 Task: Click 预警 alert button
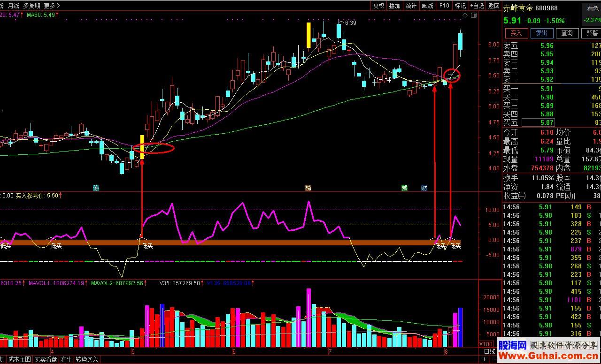click(592, 33)
